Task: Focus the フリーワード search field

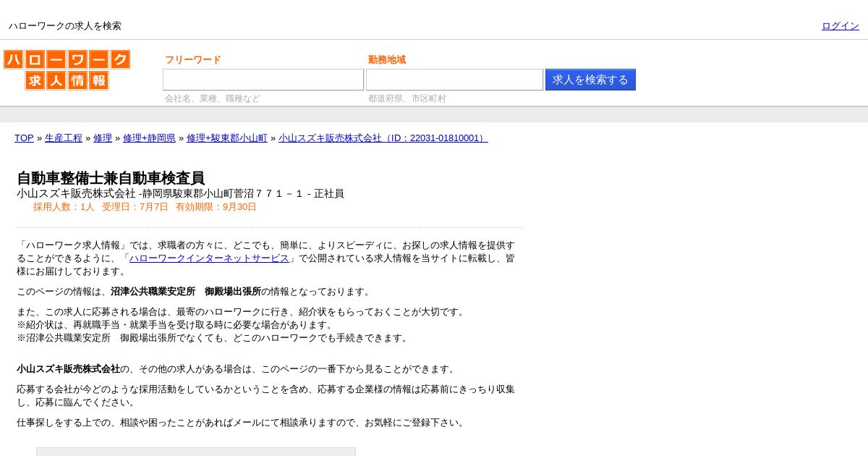Action: pyautogui.click(x=263, y=80)
